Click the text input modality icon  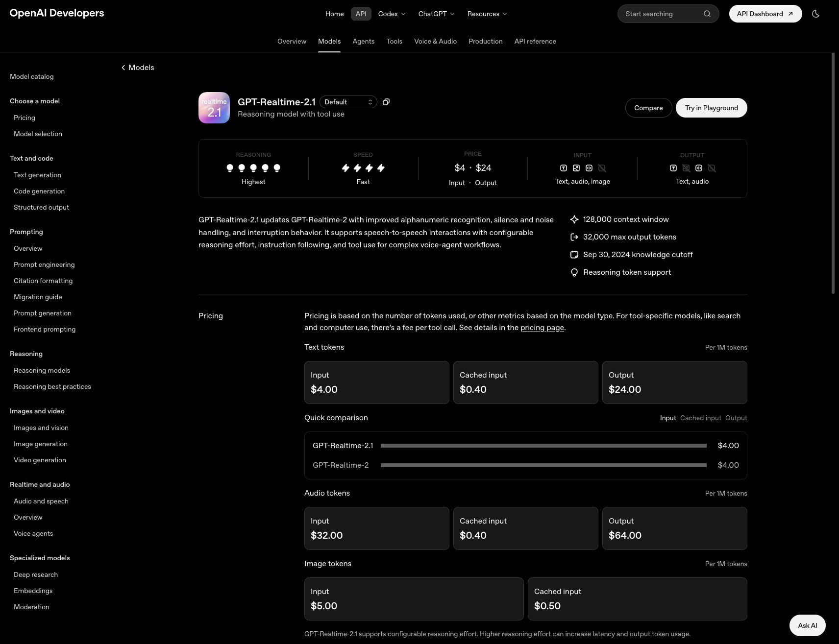(564, 168)
